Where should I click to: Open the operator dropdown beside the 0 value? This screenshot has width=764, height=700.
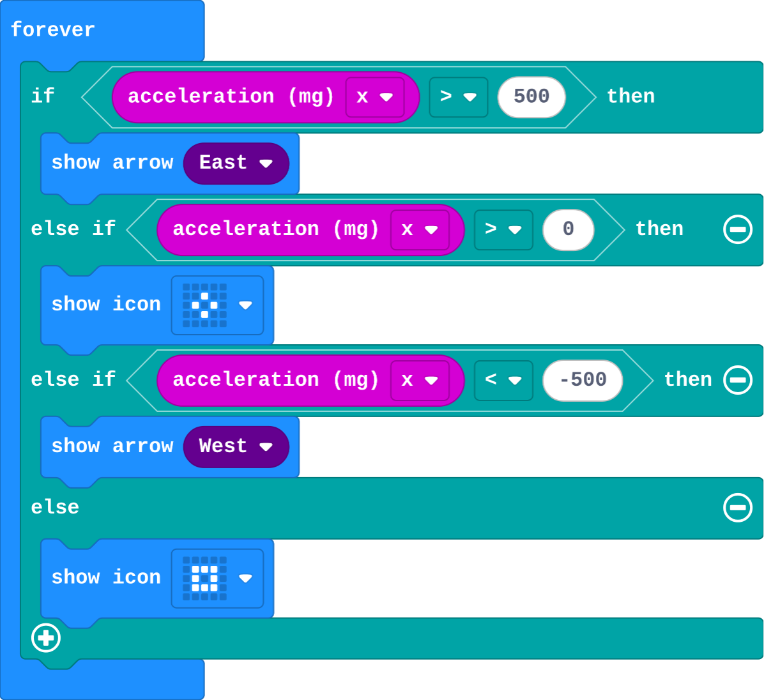click(503, 229)
